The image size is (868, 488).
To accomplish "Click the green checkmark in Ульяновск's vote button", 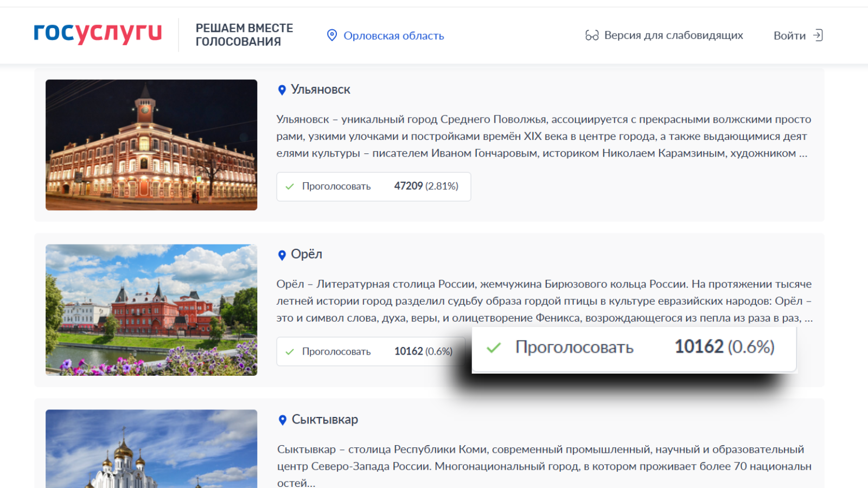I will tap(290, 187).
